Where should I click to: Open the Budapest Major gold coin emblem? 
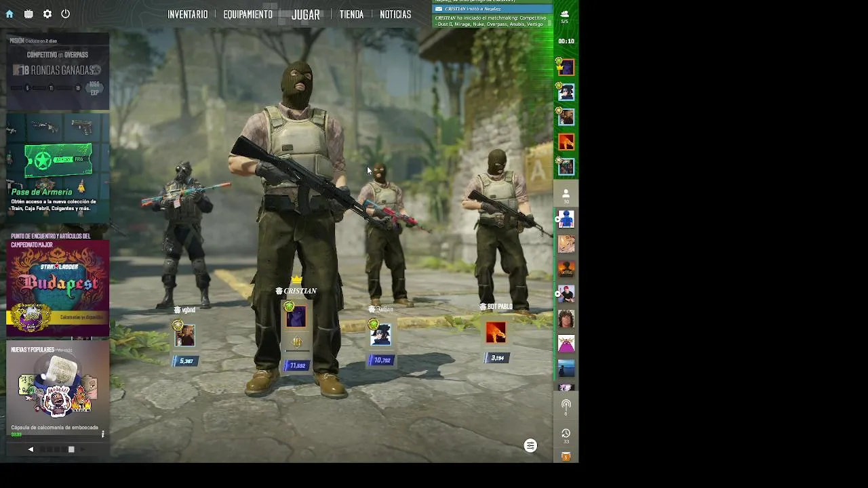[x=31, y=318]
